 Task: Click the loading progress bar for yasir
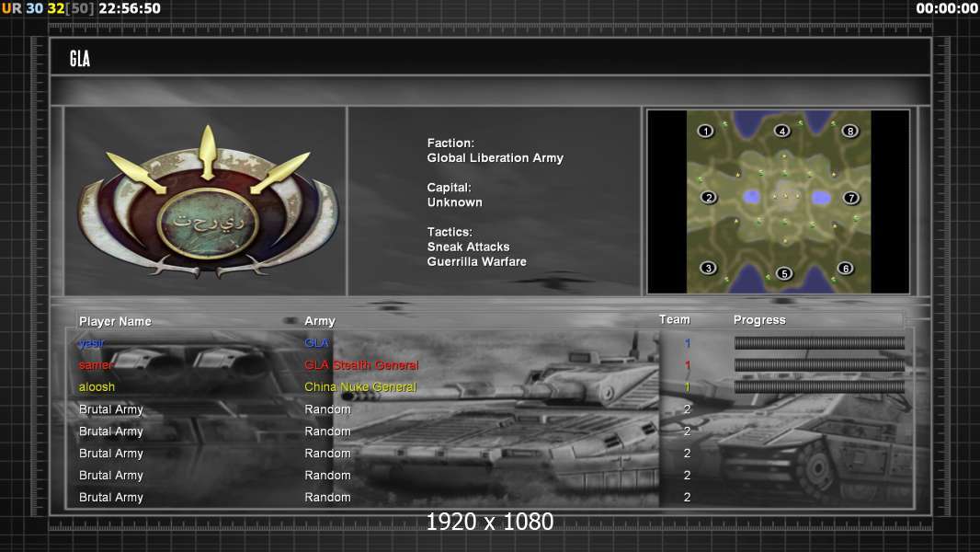(x=819, y=342)
